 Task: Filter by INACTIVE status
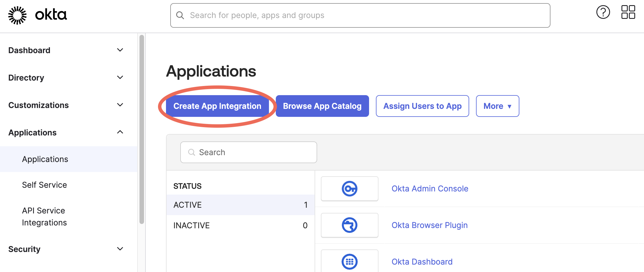(240, 225)
